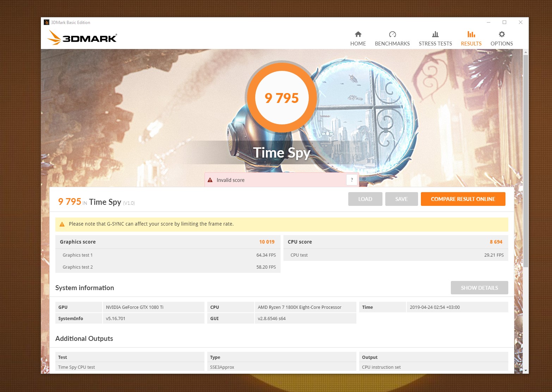The image size is (552, 392).
Task: Switch to Stress Tests
Action: (435, 38)
